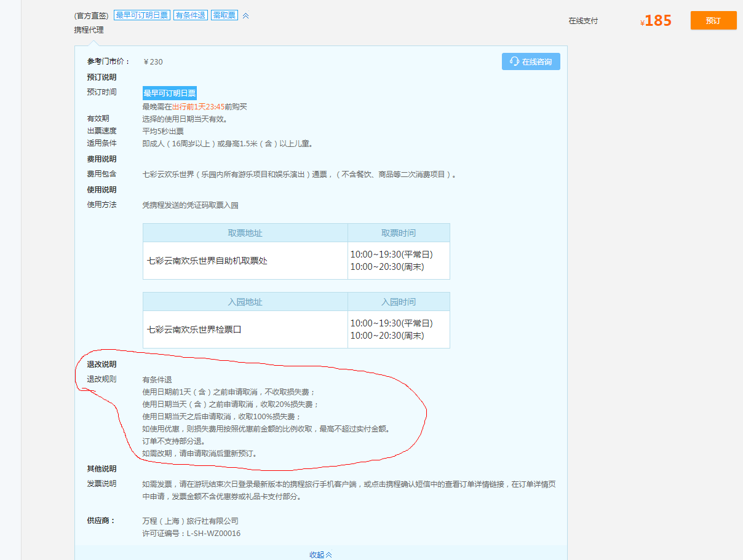The image size is (743, 560).
Task: Click the 订单不支持部分退 line
Action: click(173, 441)
